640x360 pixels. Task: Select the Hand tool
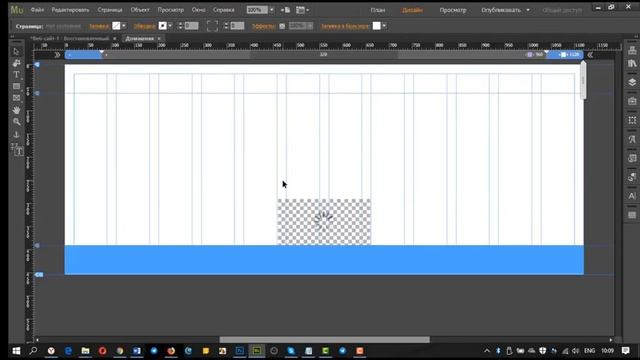pos(16,110)
